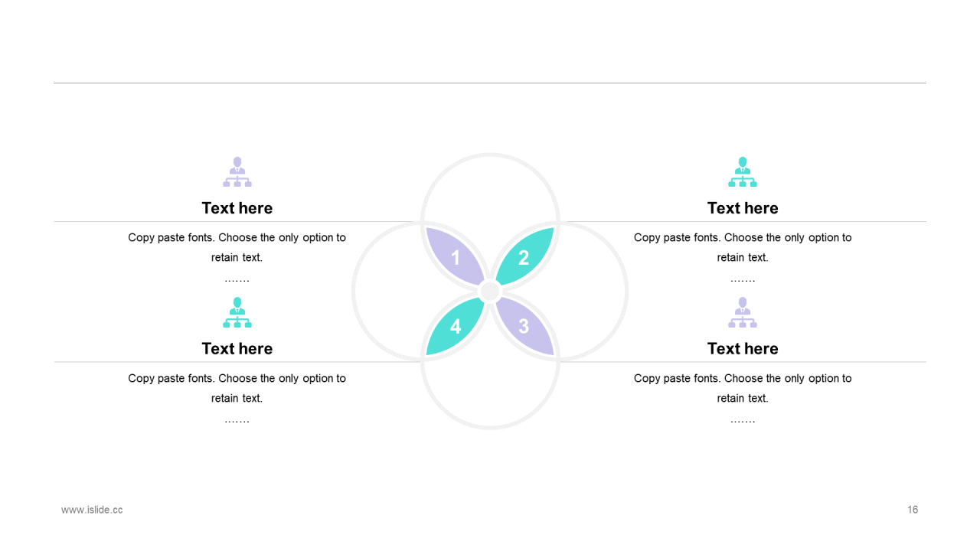
Task: Select the "Text here" heading under the left teal icon
Action: tap(237, 349)
